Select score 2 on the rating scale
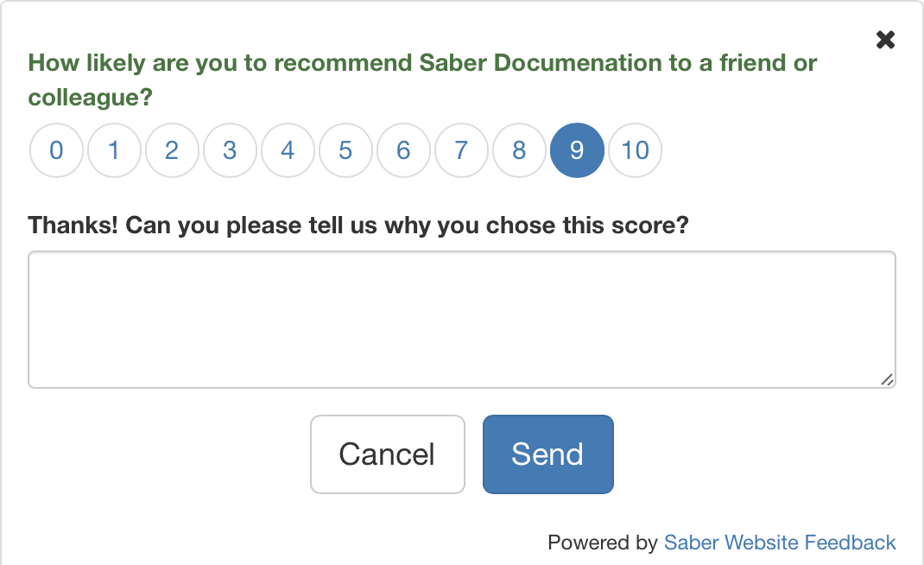Image resolution: width=924 pixels, height=565 pixels. click(172, 150)
